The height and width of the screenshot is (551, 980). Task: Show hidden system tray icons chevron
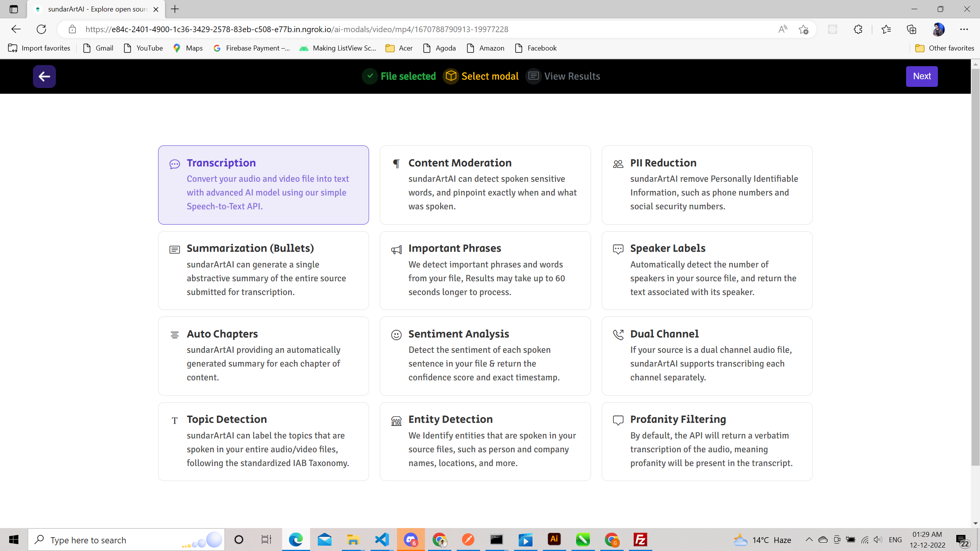coord(809,540)
